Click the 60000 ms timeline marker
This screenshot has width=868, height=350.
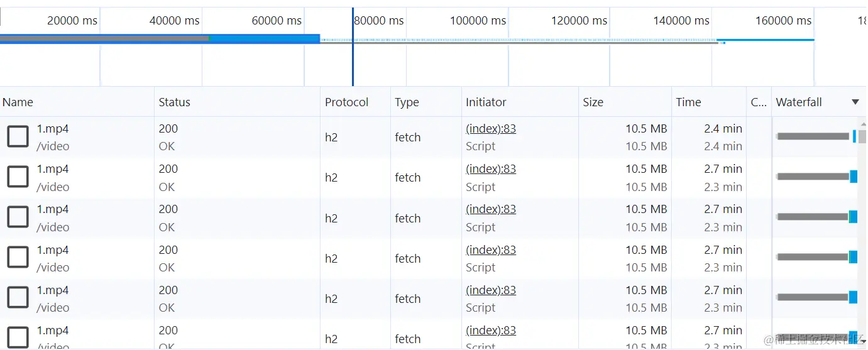coord(277,20)
